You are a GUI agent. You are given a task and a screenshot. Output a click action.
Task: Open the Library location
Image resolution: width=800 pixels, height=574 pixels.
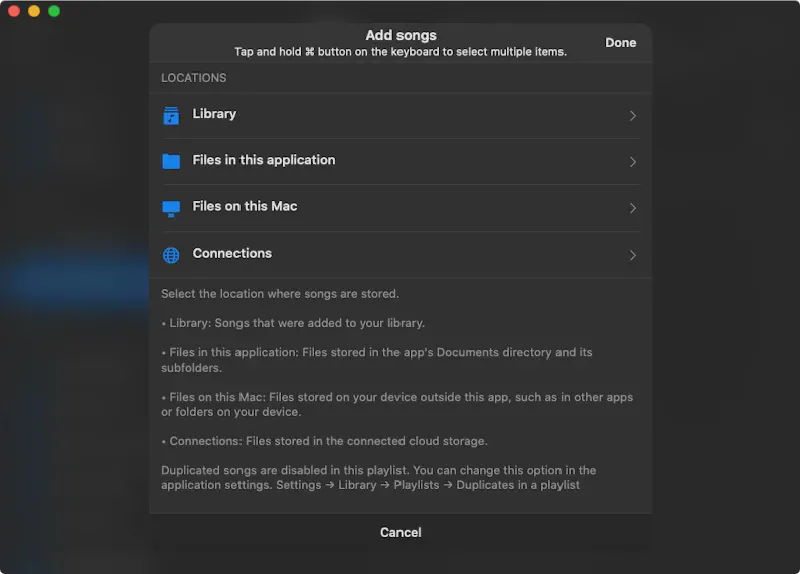(214, 114)
